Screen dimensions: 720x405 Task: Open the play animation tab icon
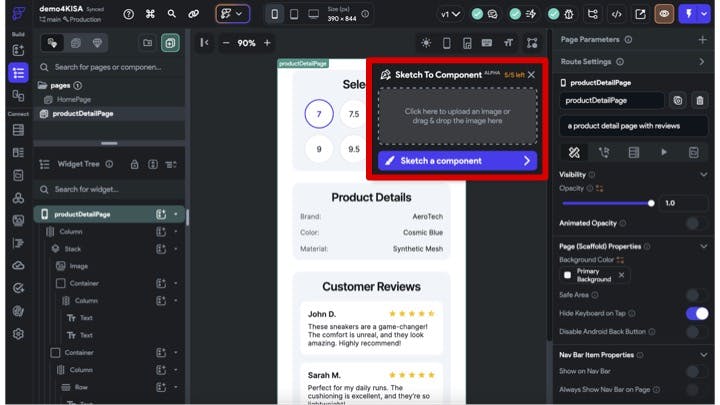click(664, 152)
